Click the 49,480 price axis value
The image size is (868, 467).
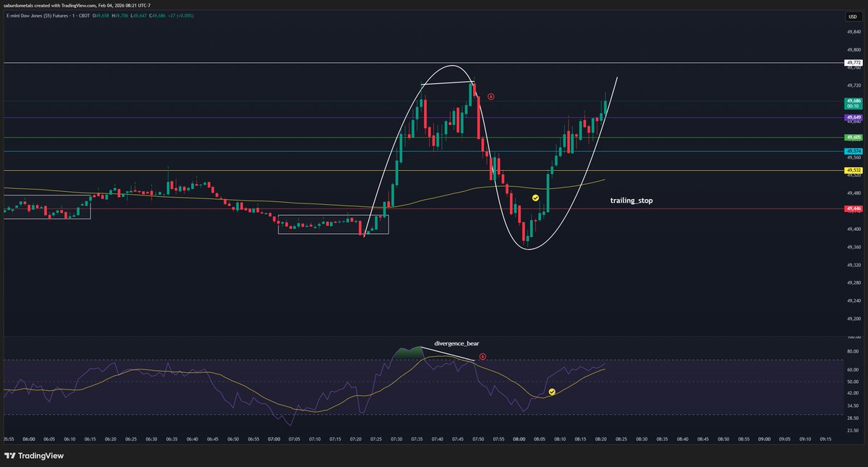[854, 193]
